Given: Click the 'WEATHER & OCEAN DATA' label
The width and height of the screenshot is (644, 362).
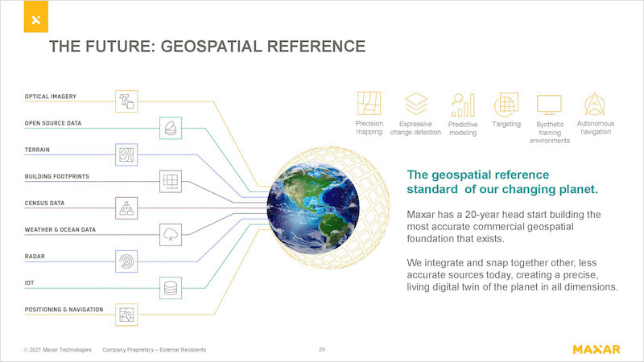Looking at the screenshot, I should [60, 230].
